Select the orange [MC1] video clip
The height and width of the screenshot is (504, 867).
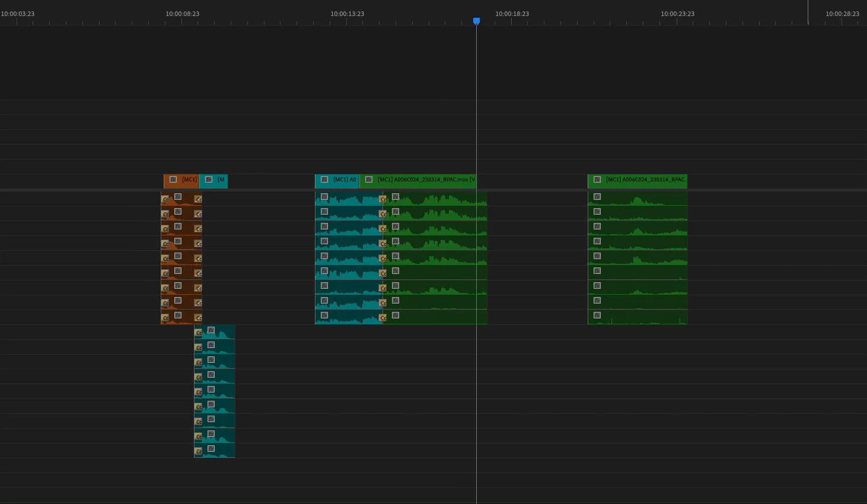point(181,181)
